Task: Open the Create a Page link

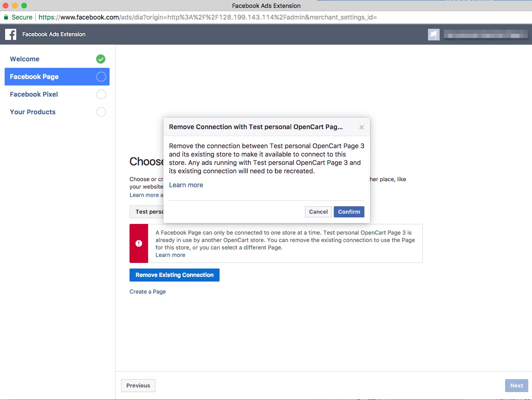Action: click(x=148, y=292)
